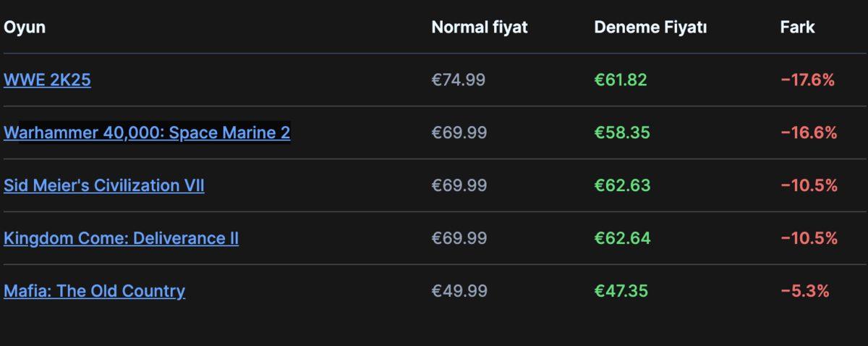The height and width of the screenshot is (346, 868).
Task: Click the −17.6% difference value
Action: tap(808, 80)
